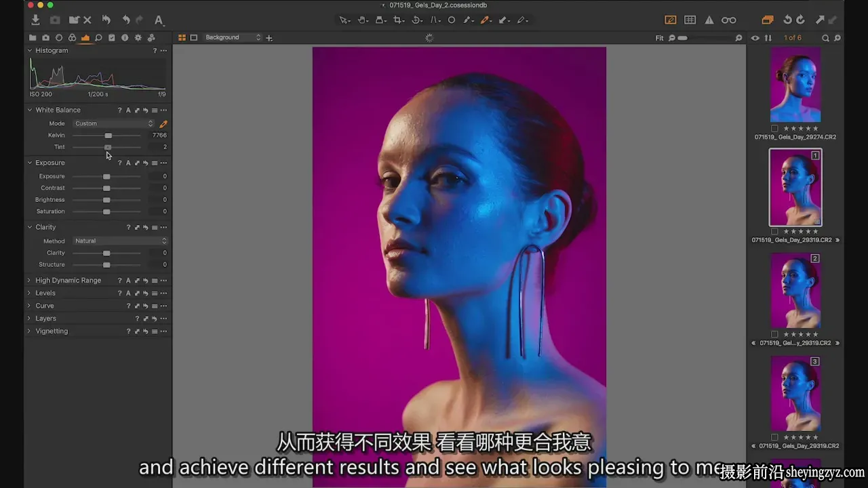Click Fit zoom button
This screenshot has height=488, width=868.
point(659,38)
